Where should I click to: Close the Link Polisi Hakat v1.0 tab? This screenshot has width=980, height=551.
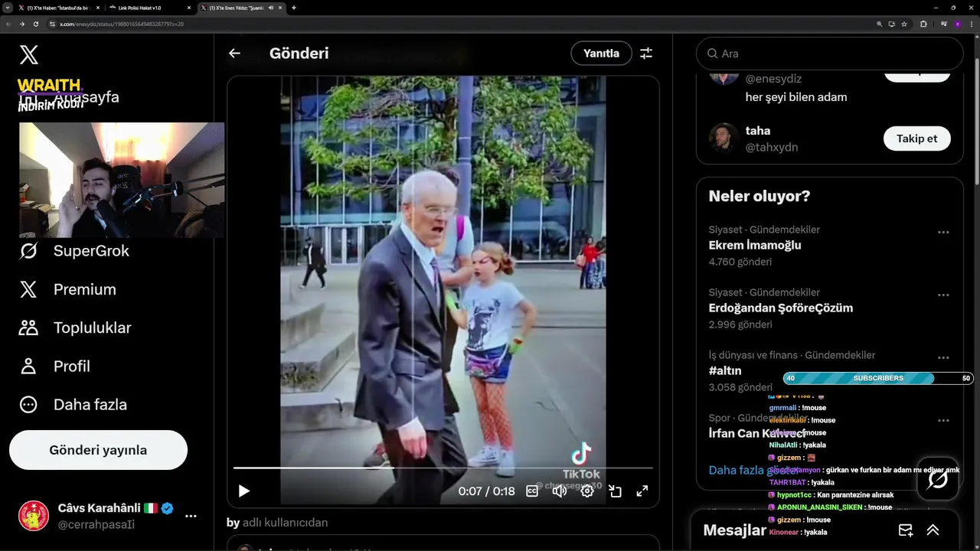189,8
